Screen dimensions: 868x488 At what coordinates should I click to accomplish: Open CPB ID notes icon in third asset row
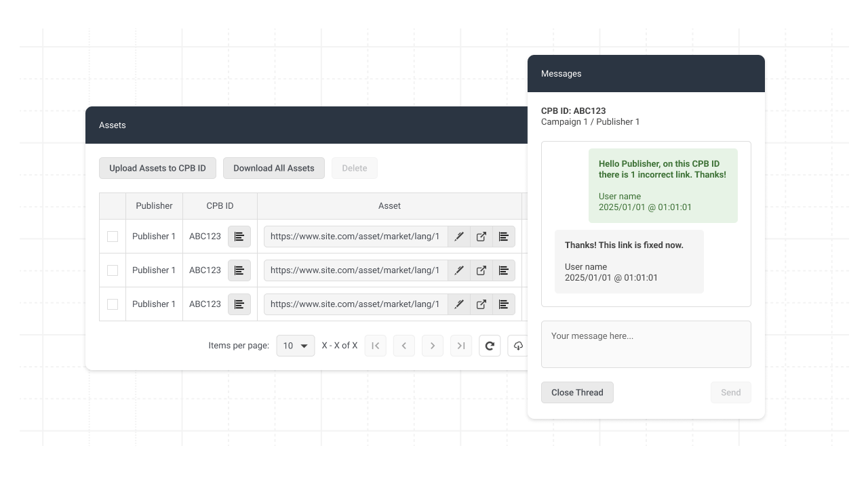pos(239,304)
